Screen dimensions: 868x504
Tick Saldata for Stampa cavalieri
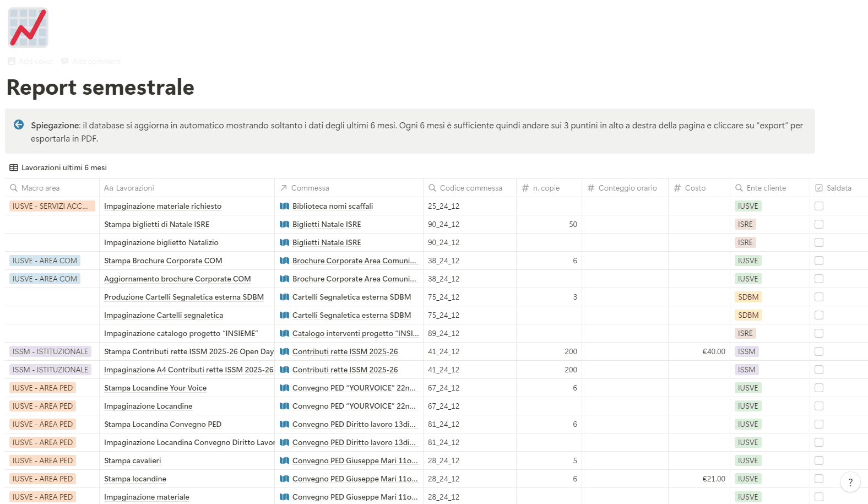819,460
